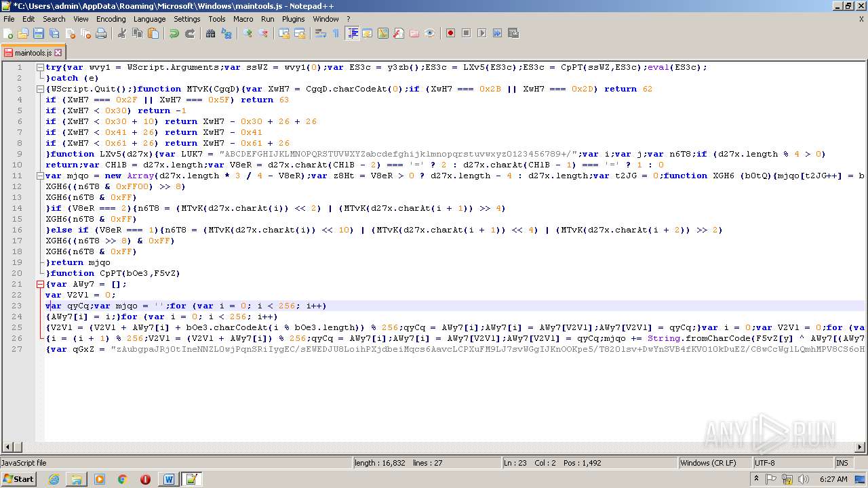The image size is (868, 488).
Task: Stop macro recording with the Stop button
Action: click(466, 33)
